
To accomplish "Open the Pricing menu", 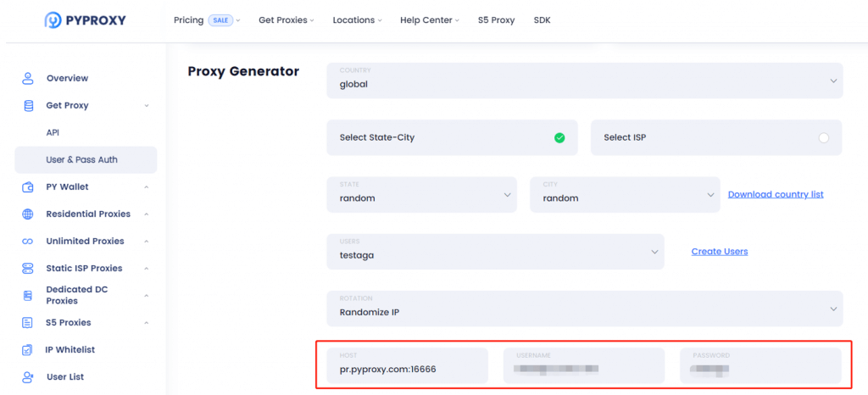I will (x=207, y=19).
